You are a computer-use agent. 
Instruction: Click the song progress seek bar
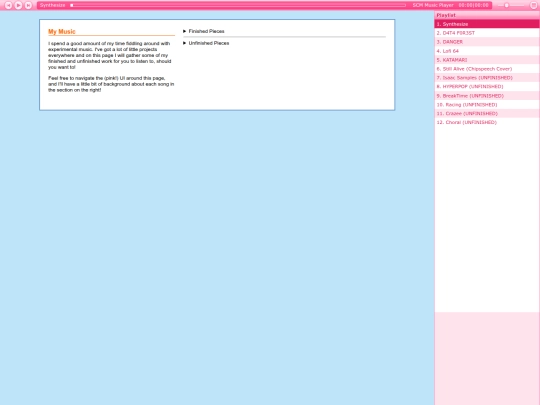tap(238, 5)
